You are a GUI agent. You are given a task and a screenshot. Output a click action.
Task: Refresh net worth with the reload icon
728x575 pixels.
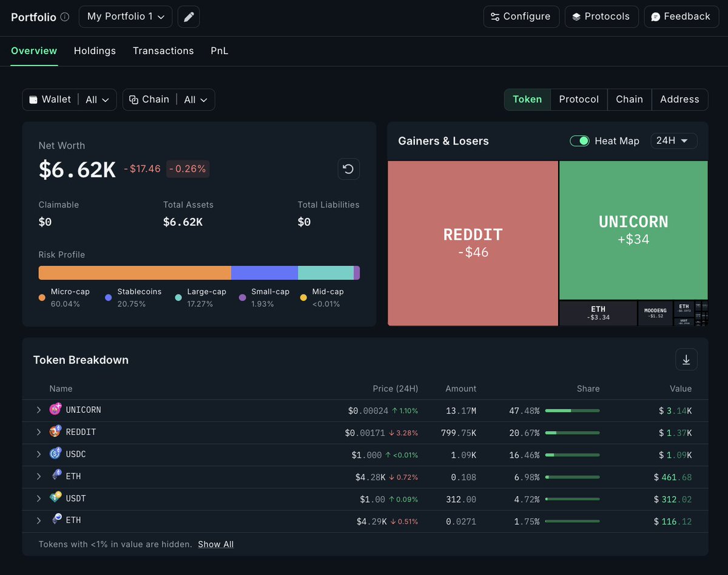coord(349,169)
